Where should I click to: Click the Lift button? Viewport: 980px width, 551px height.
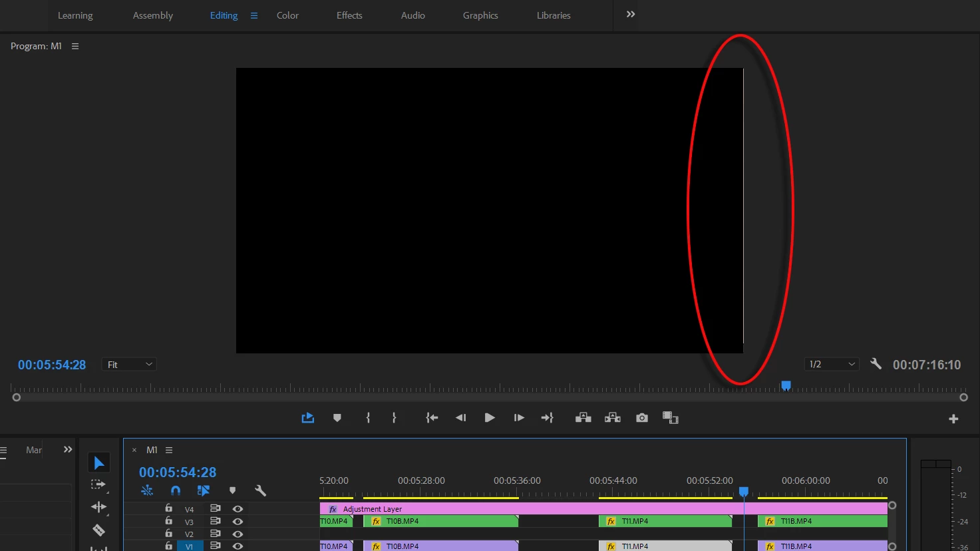583,418
